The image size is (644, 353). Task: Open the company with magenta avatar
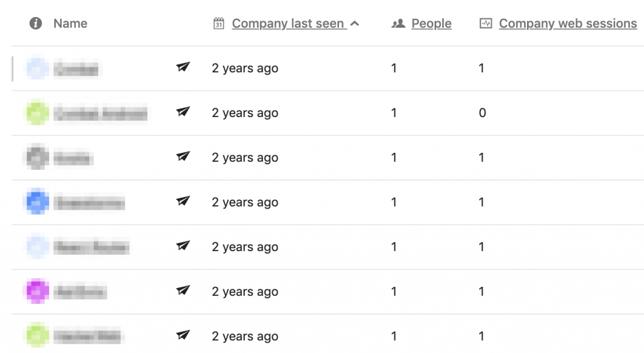[80, 292]
